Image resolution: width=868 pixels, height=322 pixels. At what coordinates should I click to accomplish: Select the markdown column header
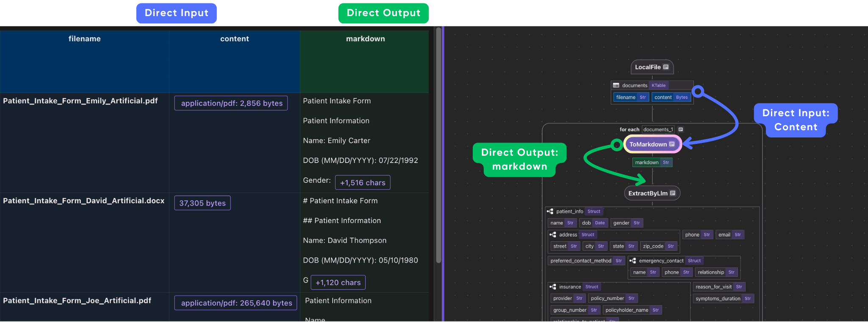365,39
